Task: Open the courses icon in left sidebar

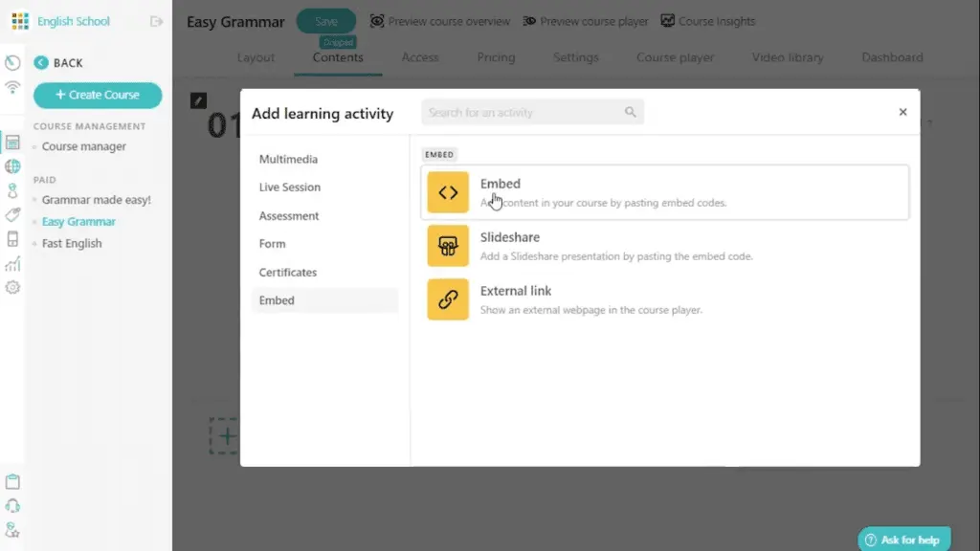Action: (12, 142)
